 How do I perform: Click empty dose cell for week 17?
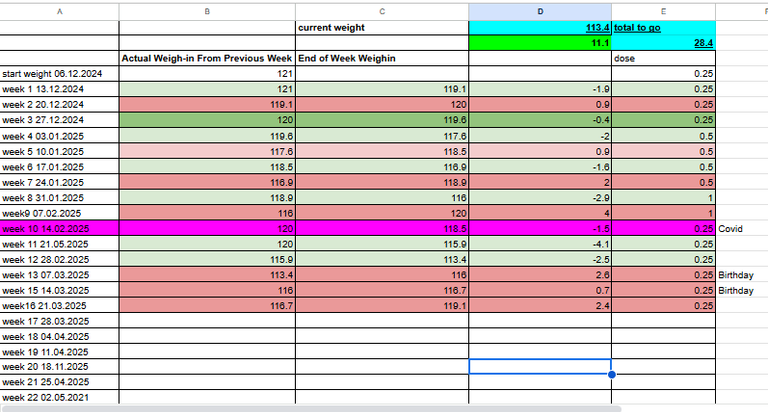(663, 321)
